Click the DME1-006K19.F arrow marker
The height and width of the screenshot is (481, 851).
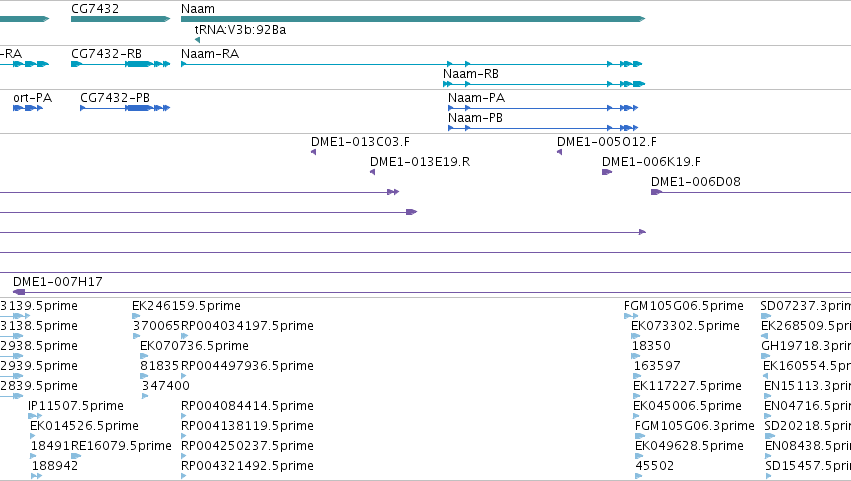coord(607,172)
